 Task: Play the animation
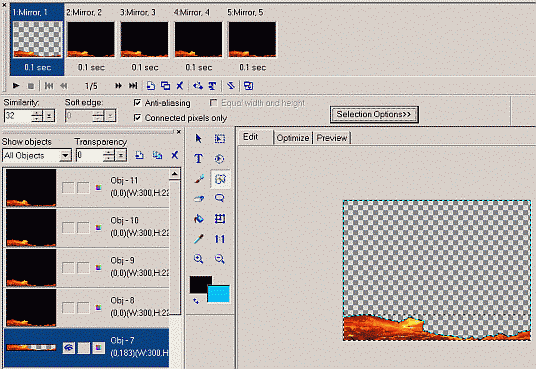[x=16, y=85]
